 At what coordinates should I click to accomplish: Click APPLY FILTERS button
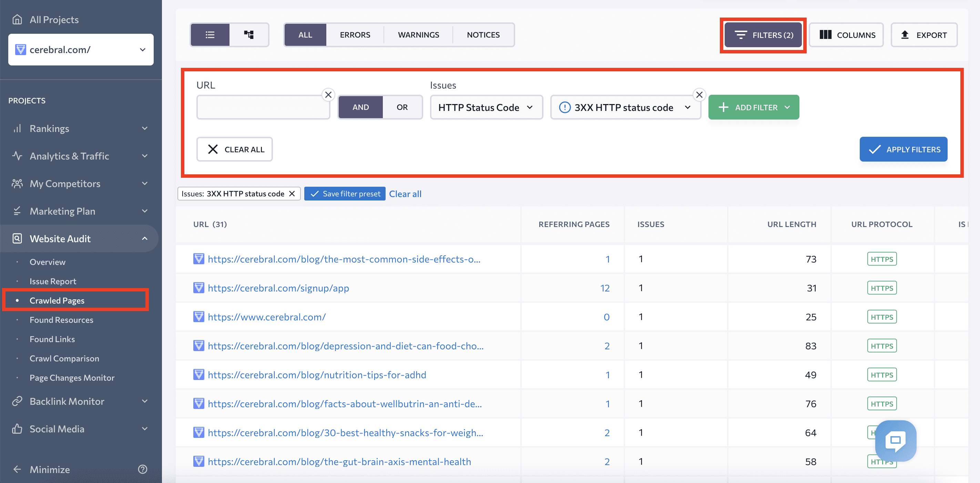[904, 149]
